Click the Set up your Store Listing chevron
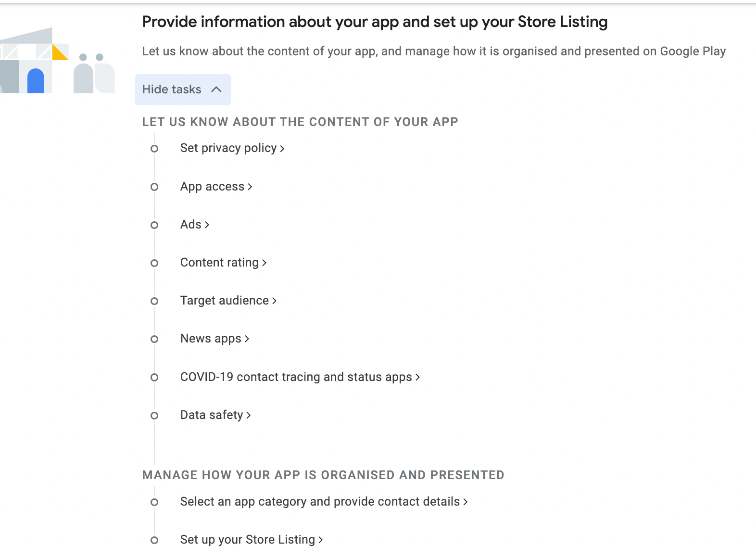 coord(320,540)
